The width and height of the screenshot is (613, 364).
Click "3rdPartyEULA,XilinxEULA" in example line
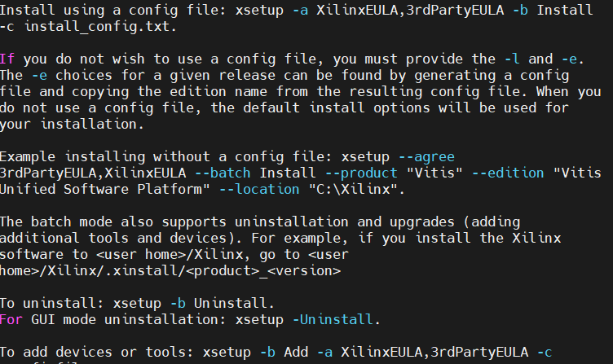point(93,173)
